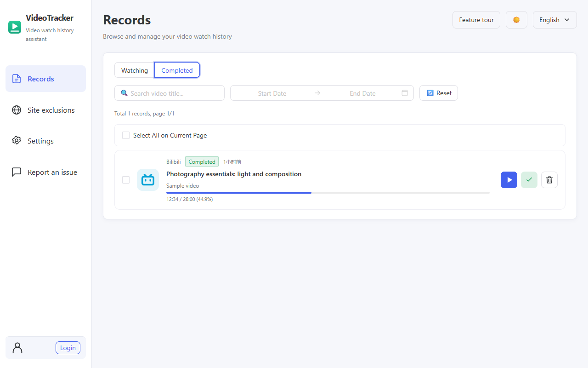Click the Bilibili site icon
The width and height of the screenshot is (588, 368).
148,180
